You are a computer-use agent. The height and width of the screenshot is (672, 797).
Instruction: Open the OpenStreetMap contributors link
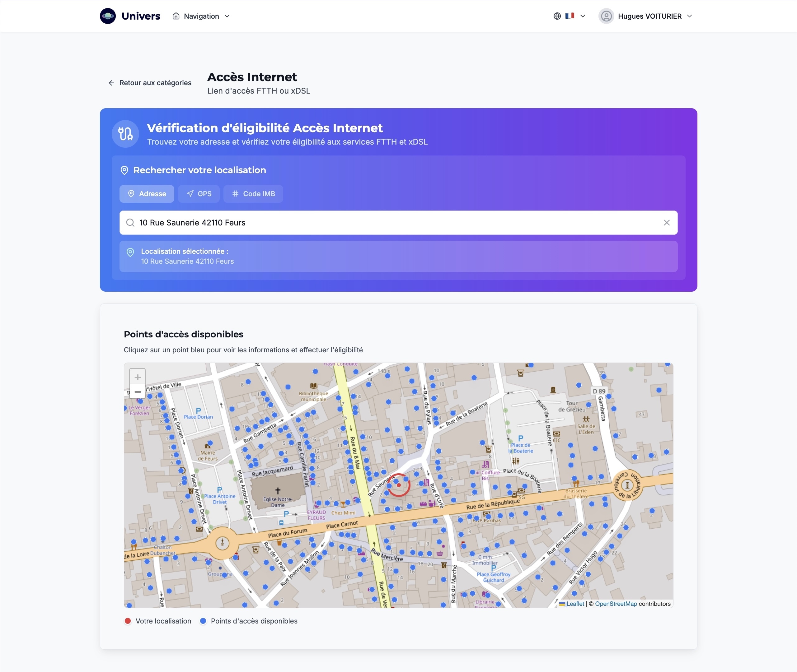(616, 604)
